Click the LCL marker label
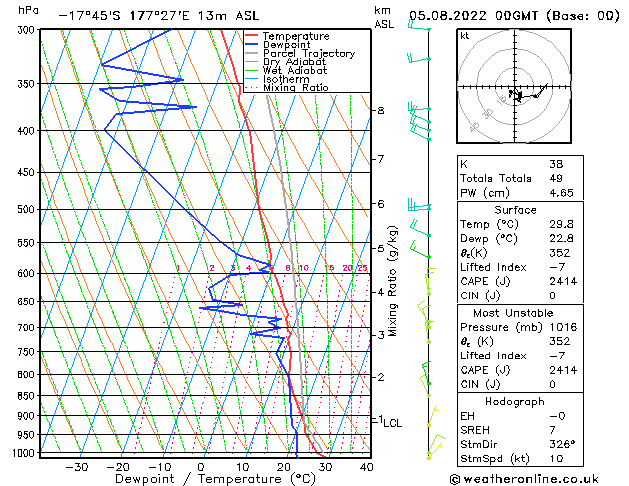 coord(392,423)
